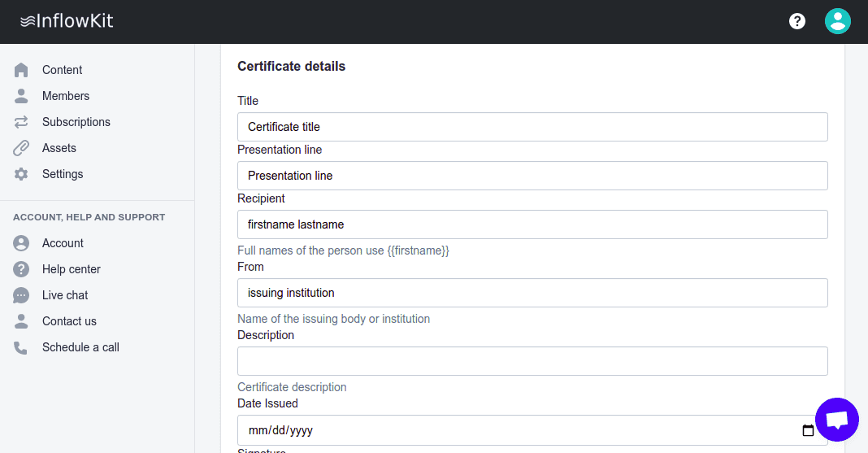Image resolution: width=868 pixels, height=453 pixels.
Task: Start a Live chat
Action: click(x=65, y=295)
